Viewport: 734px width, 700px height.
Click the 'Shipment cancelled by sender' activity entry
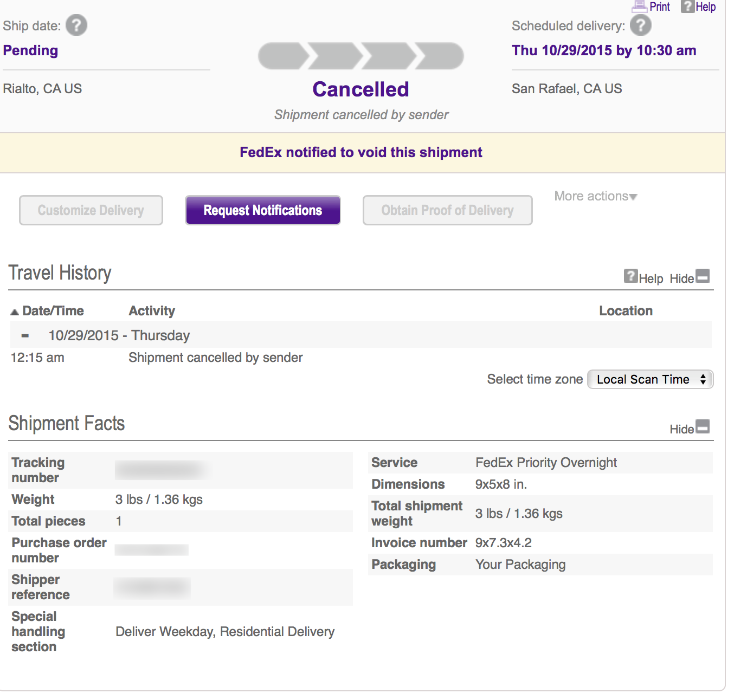tap(215, 358)
